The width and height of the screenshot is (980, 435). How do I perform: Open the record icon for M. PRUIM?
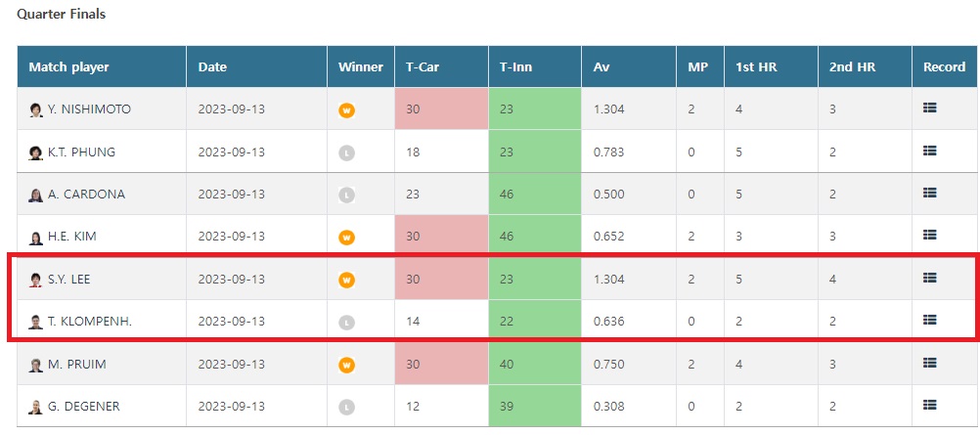(x=929, y=362)
